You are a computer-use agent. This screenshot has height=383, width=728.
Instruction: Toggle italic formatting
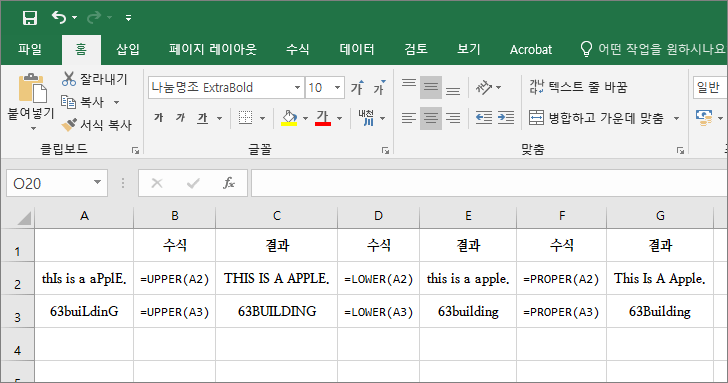[x=180, y=118]
